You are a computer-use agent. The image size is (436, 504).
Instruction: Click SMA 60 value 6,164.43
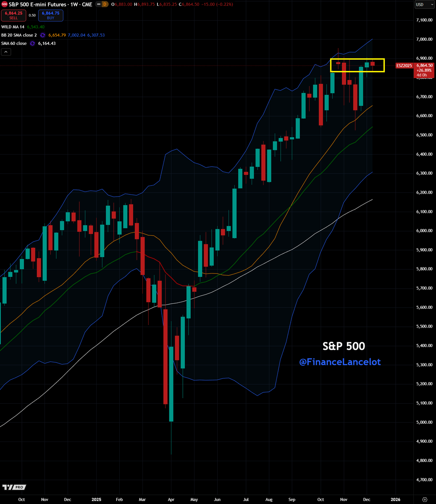click(46, 43)
